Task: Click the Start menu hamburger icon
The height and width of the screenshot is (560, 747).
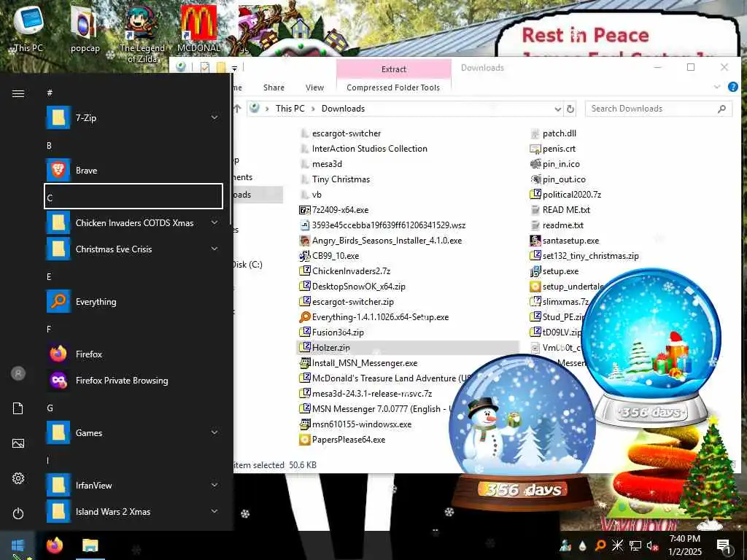Action: 18,93
